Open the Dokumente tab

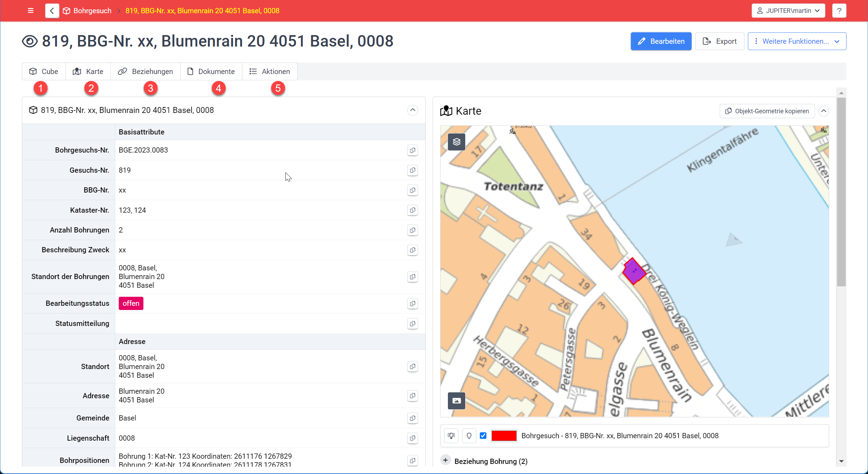(x=211, y=71)
